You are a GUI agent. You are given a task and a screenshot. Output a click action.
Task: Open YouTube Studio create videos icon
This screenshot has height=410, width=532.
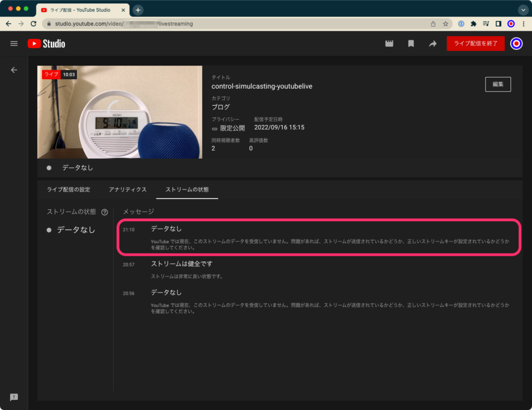388,43
